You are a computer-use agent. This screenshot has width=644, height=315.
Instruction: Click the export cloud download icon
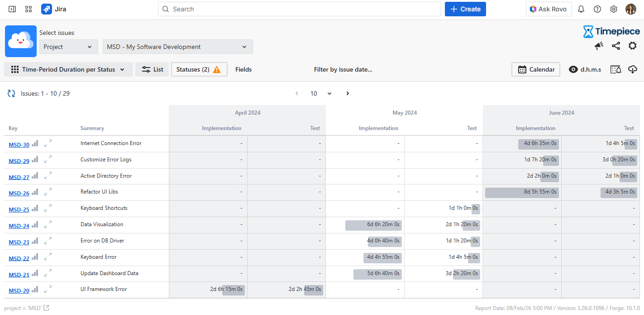[x=633, y=69]
